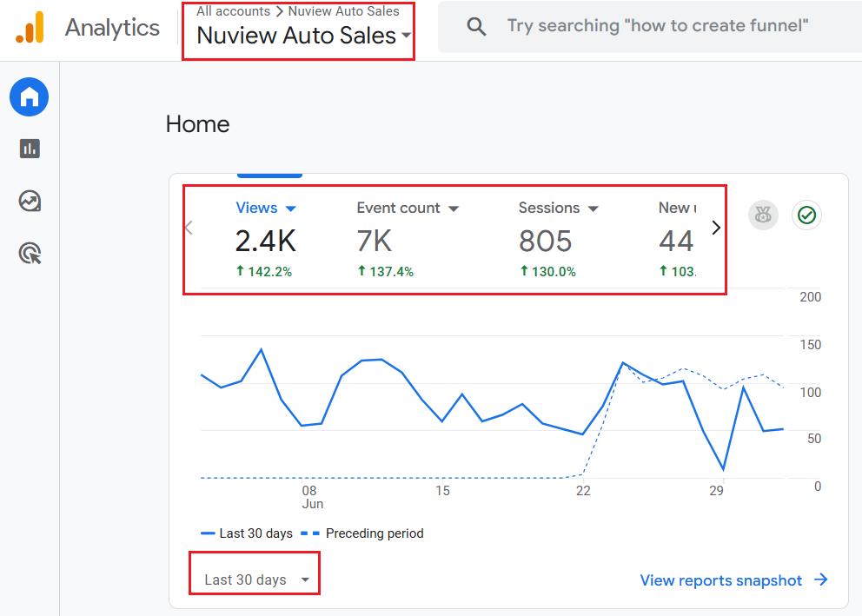Click the green checkmark status icon

807,215
